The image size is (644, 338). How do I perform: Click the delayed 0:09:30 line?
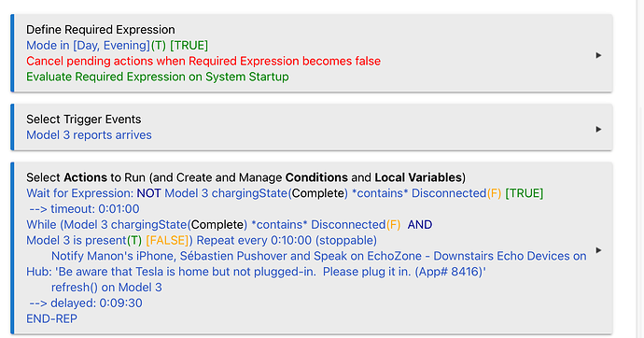click(x=86, y=303)
